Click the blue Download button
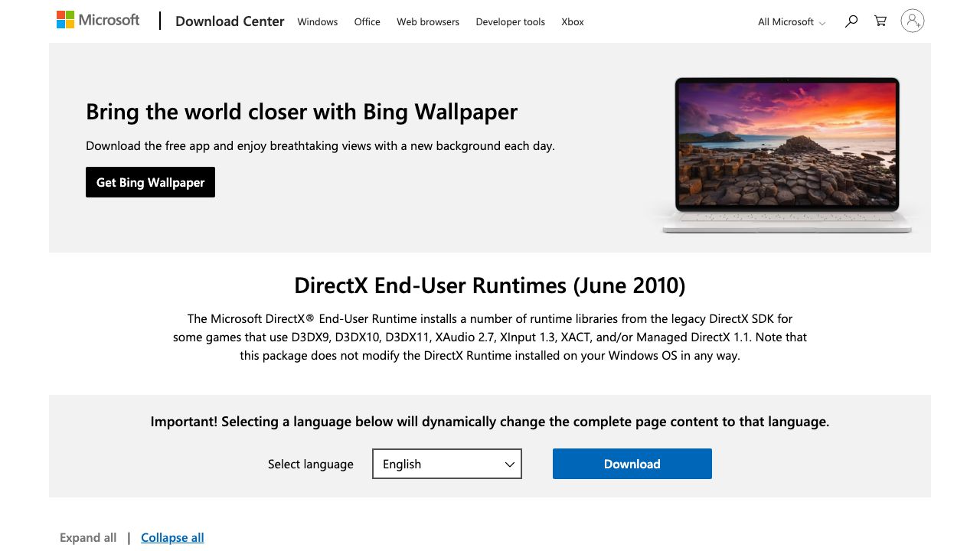 tap(632, 464)
